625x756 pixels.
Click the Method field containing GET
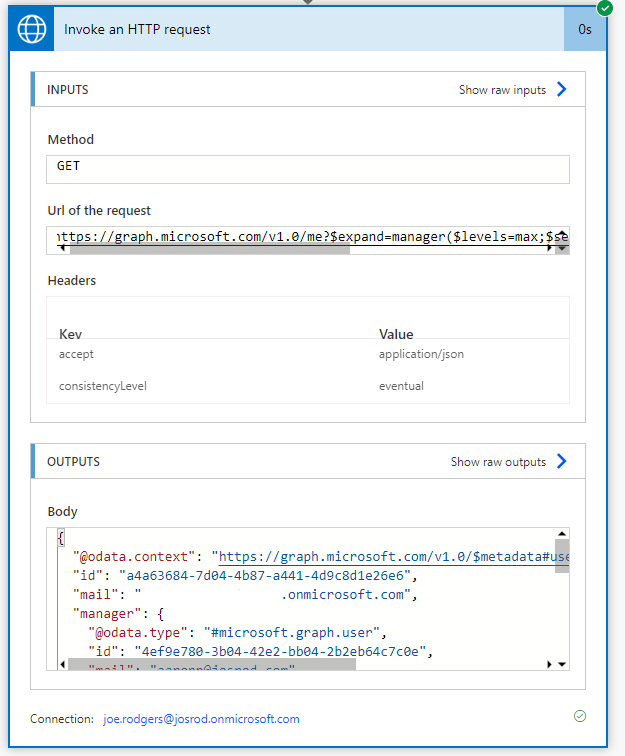[308, 169]
